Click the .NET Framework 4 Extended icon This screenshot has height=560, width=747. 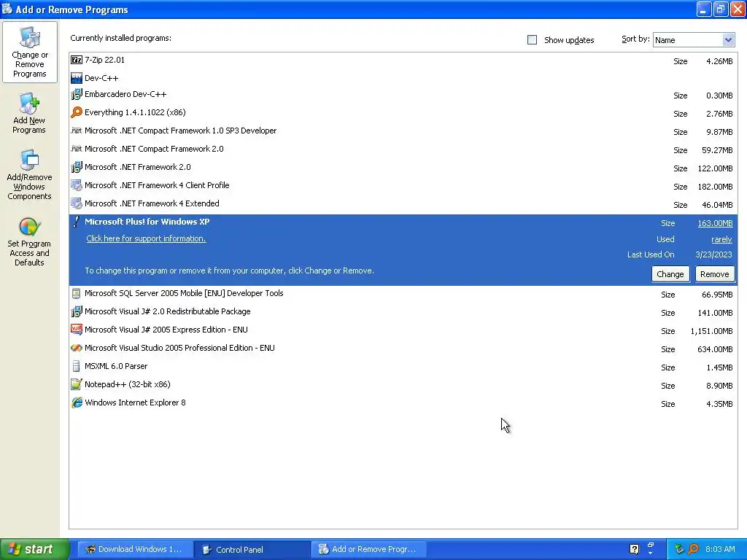(76, 203)
